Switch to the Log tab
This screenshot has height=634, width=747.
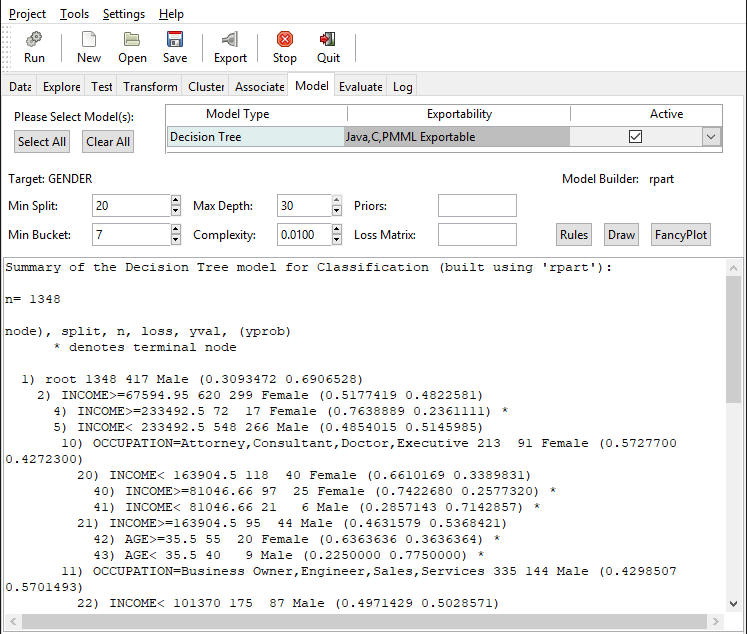403,87
